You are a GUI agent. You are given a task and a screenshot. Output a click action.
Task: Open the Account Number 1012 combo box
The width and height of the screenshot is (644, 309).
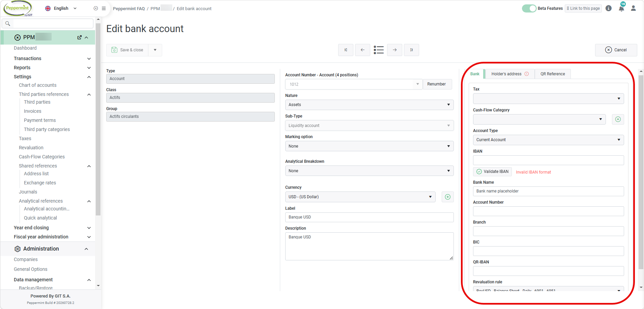354,84
